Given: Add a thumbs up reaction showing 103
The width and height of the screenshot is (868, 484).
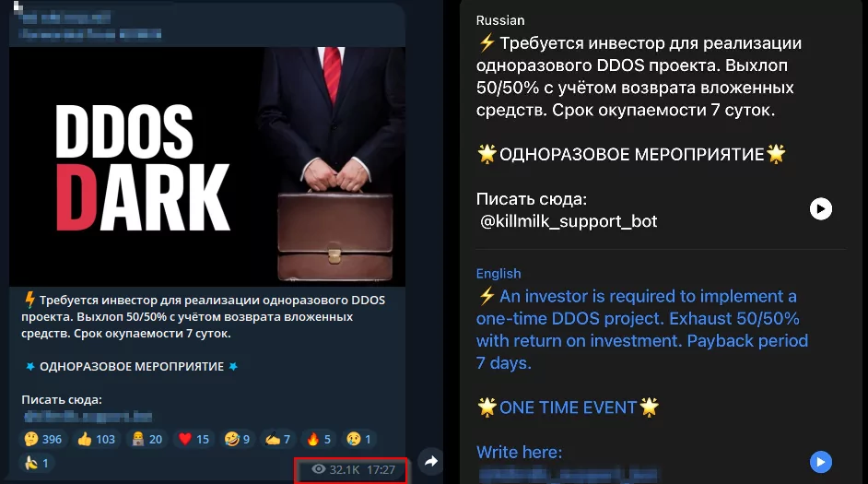Looking at the screenshot, I should (97, 439).
